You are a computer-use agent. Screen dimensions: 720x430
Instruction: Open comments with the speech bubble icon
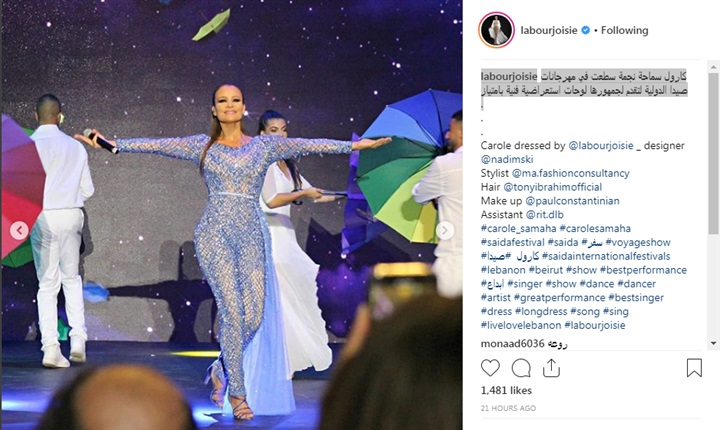[521, 368]
